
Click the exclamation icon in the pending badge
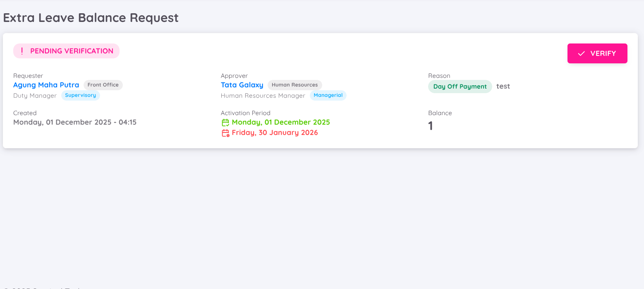point(22,51)
